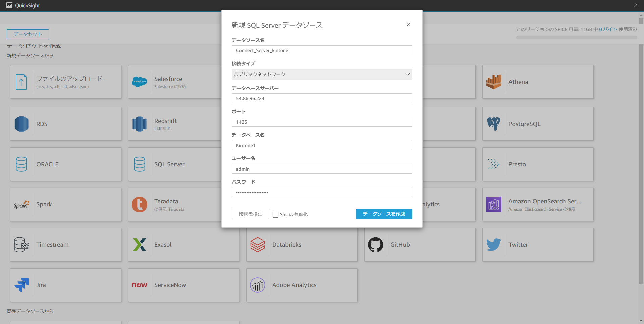Viewport: 644px width, 324px height.
Task: Focus the database name field Kintone1
Action: [322, 145]
